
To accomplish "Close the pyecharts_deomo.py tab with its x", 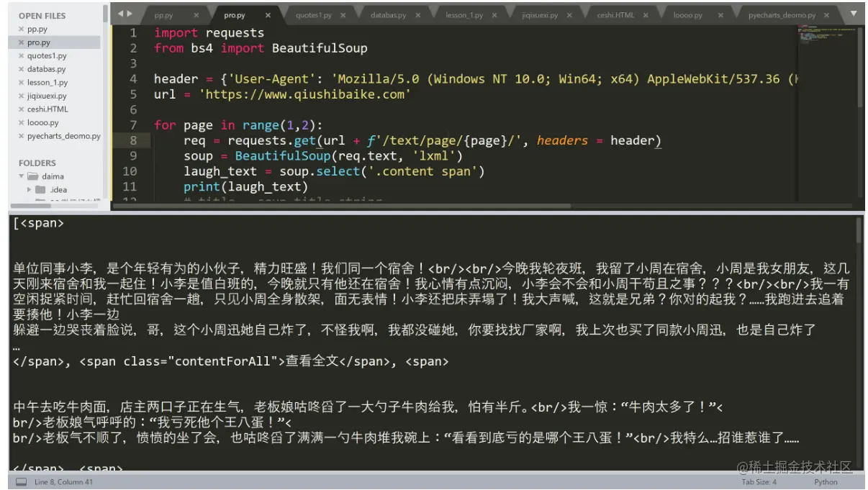I will (x=827, y=15).
